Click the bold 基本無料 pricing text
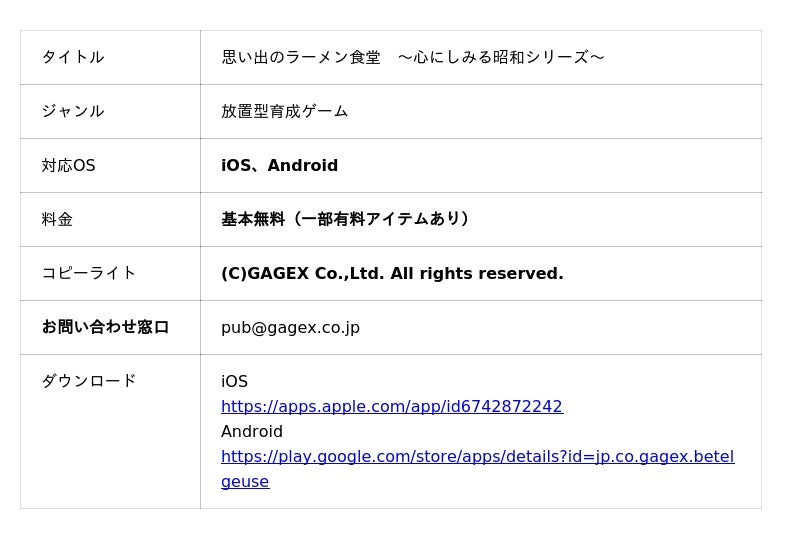The height and width of the screenshot is (539, 800). pos(253,220)
